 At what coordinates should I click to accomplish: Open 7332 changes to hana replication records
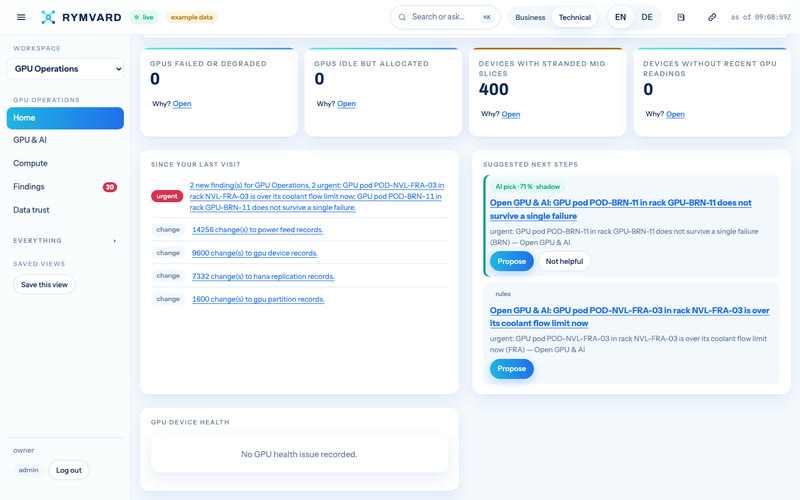(263, 276)
